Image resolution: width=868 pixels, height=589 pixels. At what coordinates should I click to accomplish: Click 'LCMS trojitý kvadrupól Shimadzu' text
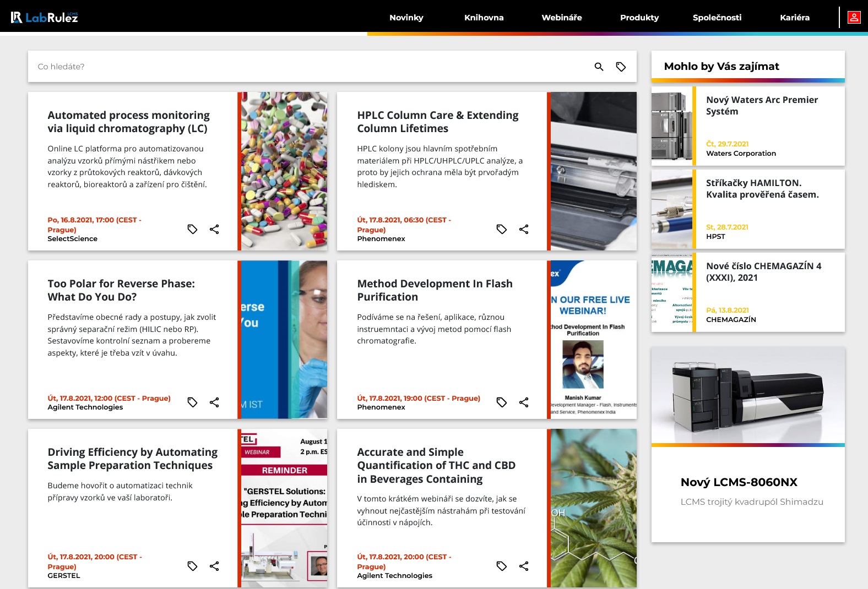pyautogui.click(x=752, y=502)
